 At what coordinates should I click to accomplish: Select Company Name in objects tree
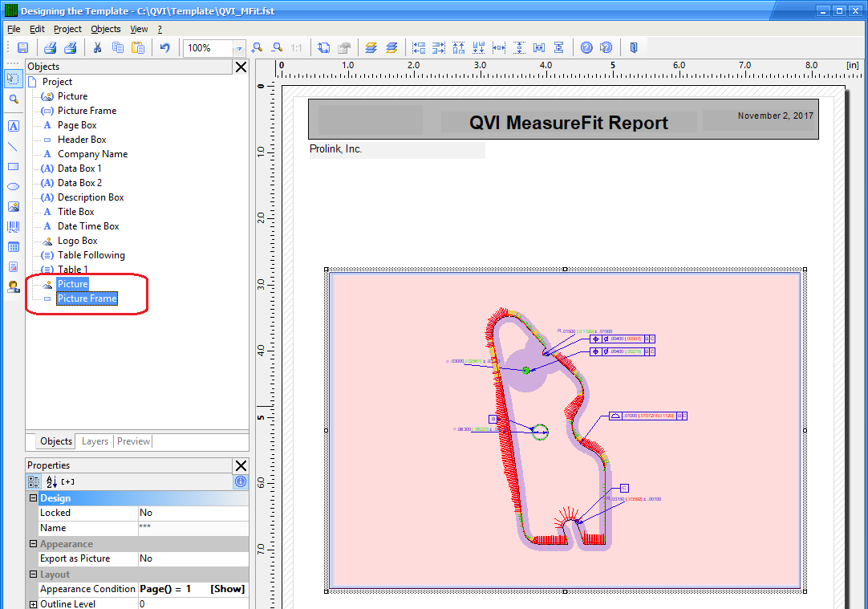point(92,154)
